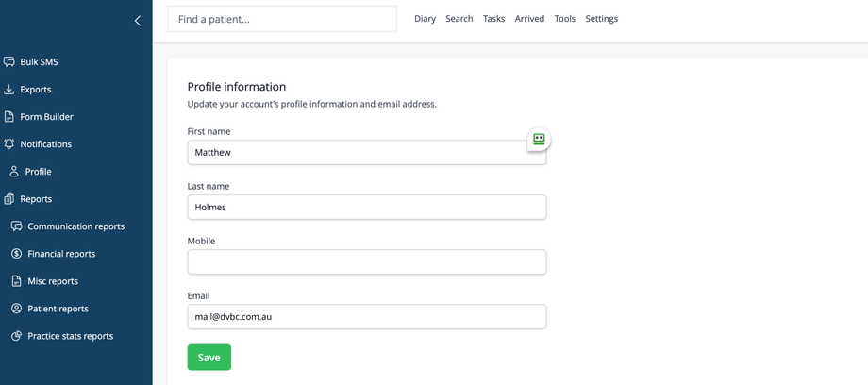Click the Notifications bell icon
The image size is (868, 385).
9,144
